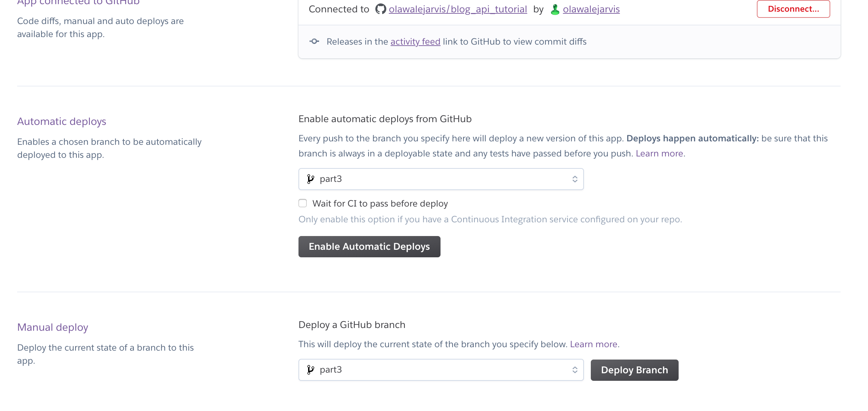Click Learn more in automatic deploys description
This screenshot has height=411, width=868.
pos(659,154)
